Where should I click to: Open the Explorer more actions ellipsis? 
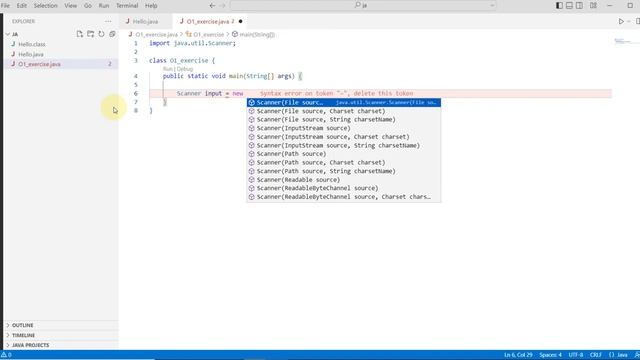pos(108,21)
